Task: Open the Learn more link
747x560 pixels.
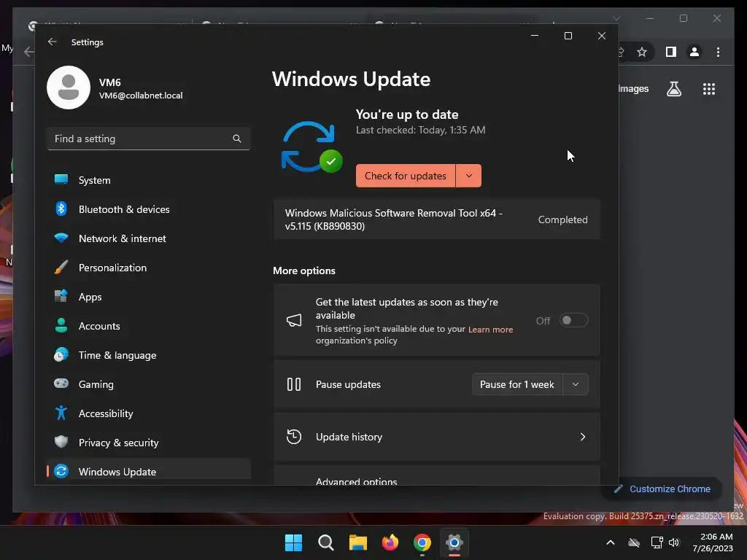Action: click(x=490, y=329)
